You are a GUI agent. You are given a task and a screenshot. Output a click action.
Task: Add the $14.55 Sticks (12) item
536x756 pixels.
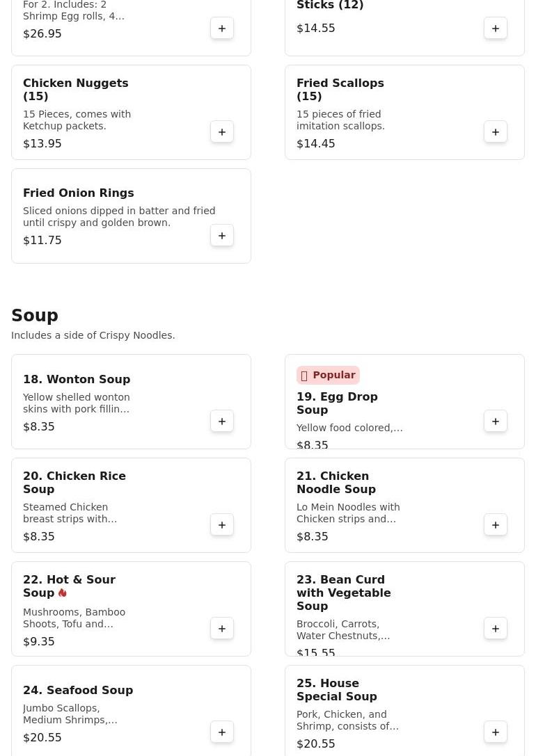click(496, 29)
